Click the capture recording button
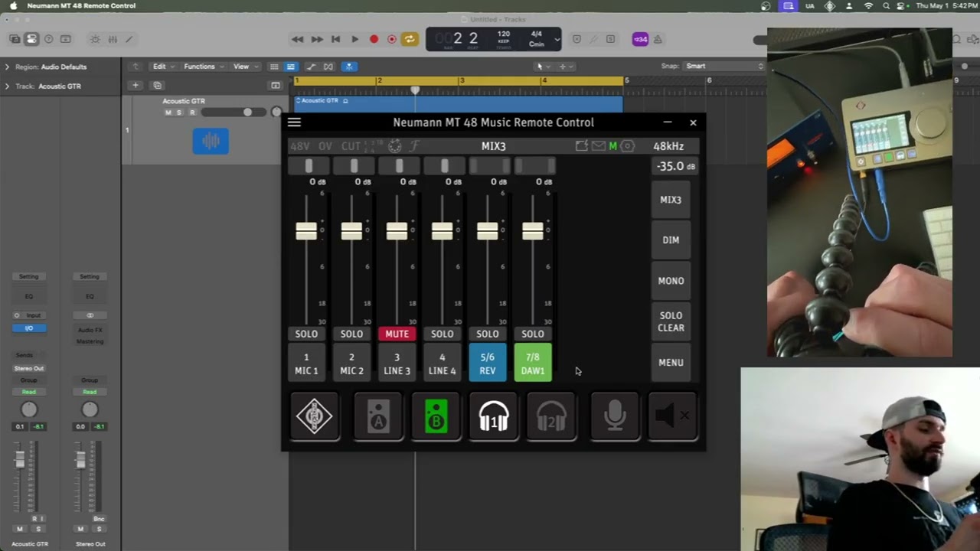The width and height of the screenshot is (980, 551). [x=392, y=39]
